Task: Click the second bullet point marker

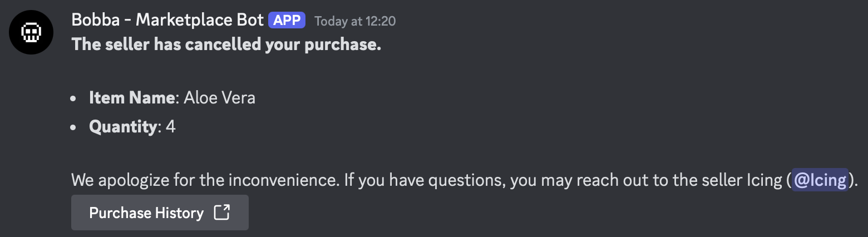Action: click(x=74, y=127)
